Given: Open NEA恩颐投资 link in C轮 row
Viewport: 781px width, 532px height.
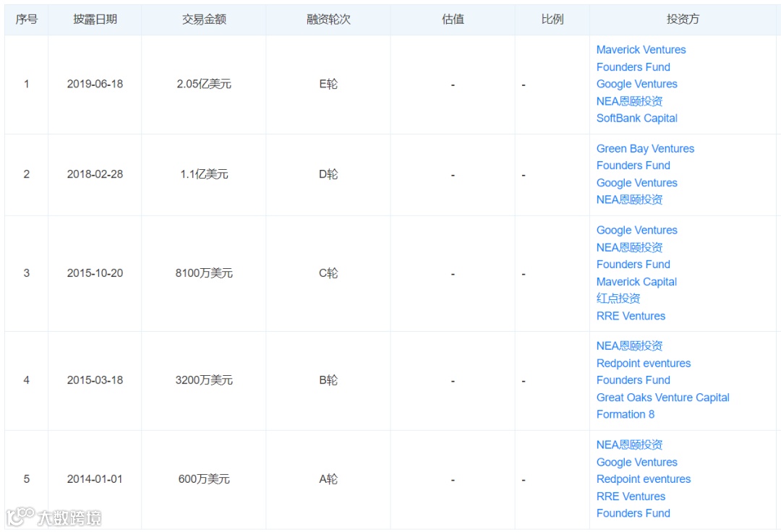Looking at the screenshot, I should point(629,247).
